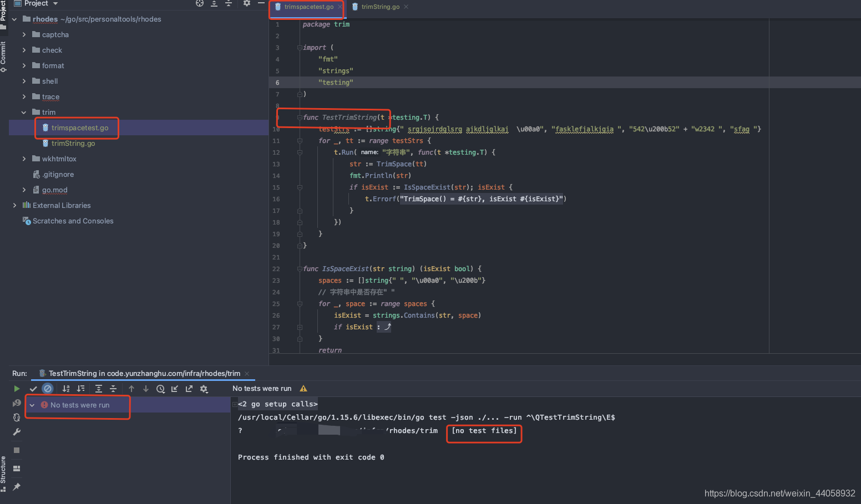Open the run panel settings gear icon

point(204,388)
